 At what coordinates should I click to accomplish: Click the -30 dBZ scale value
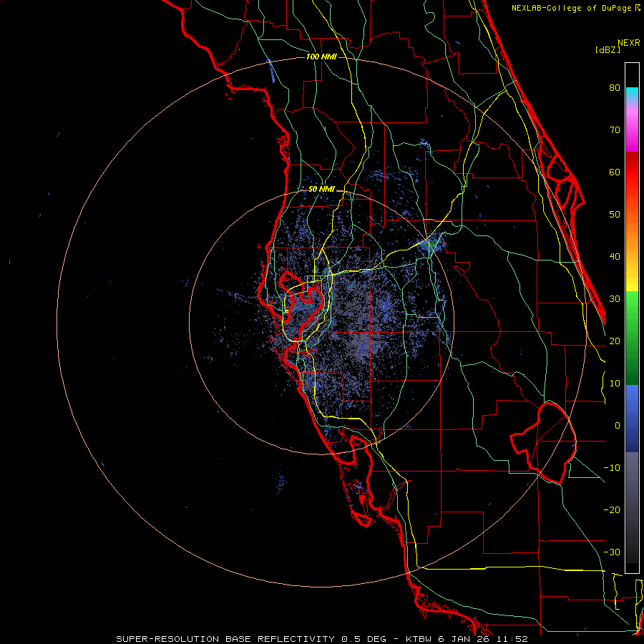click(x=612, y=552)
